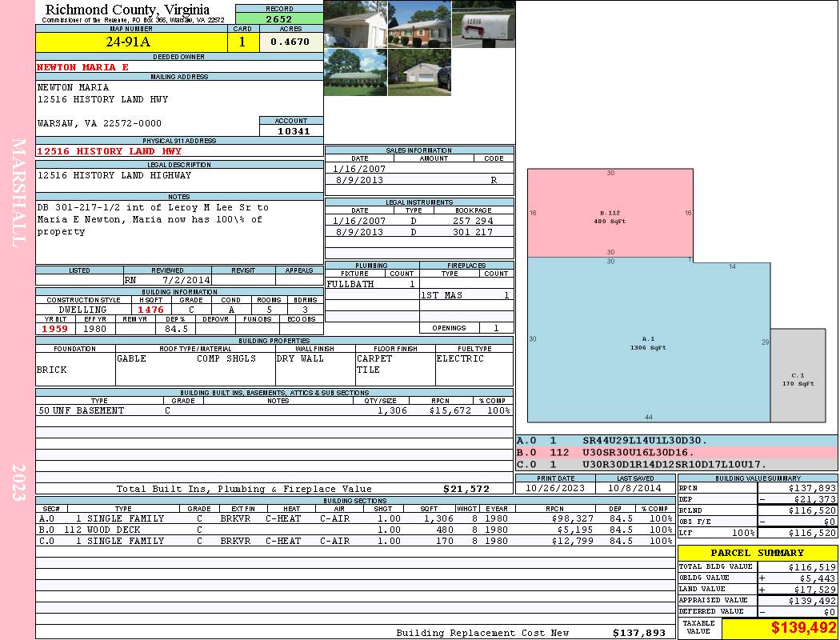Click the white garage house photo thumbnail
Image resolution: width=840 pixels, height=640 pixels.
355,24
